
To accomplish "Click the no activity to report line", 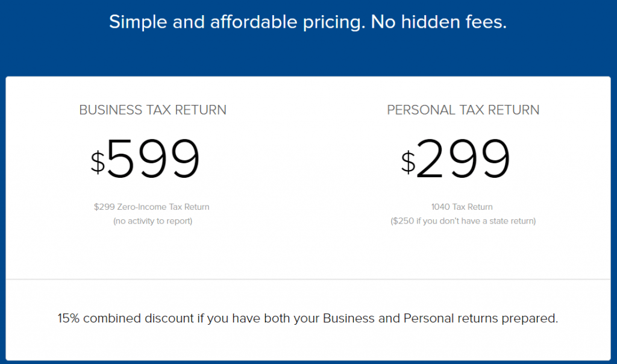I will point(152,221).
